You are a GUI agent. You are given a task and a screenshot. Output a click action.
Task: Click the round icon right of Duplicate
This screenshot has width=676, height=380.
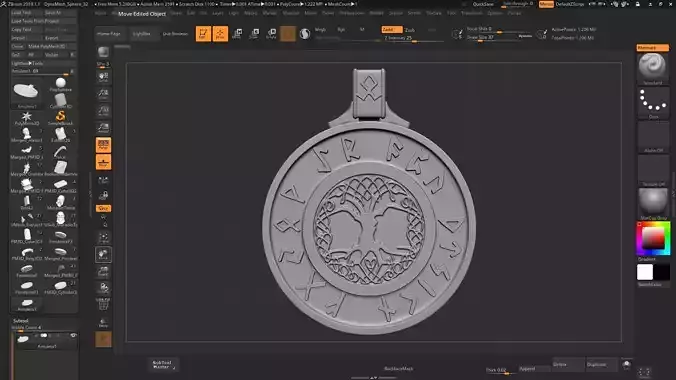click(627, 364)
